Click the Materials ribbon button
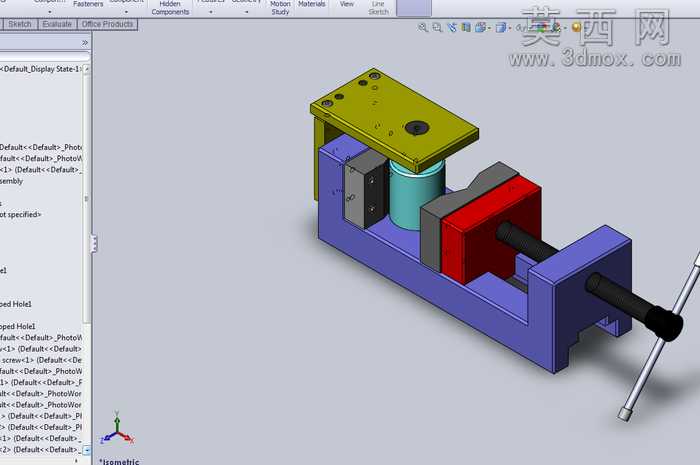The width and height of the screenshot is (700, 465). tap(312, 4)
